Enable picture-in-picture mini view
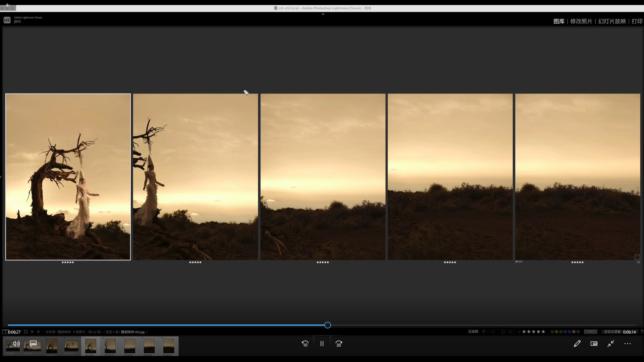Viewport: 644px width, 362px height. click(x=594, y=344)
